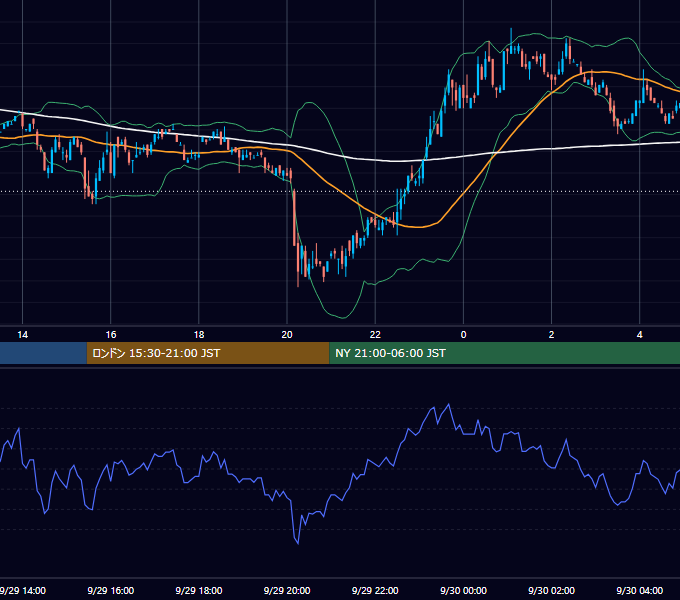Click the 2 hour axis label
680x600 pixels.
(551, 335)
